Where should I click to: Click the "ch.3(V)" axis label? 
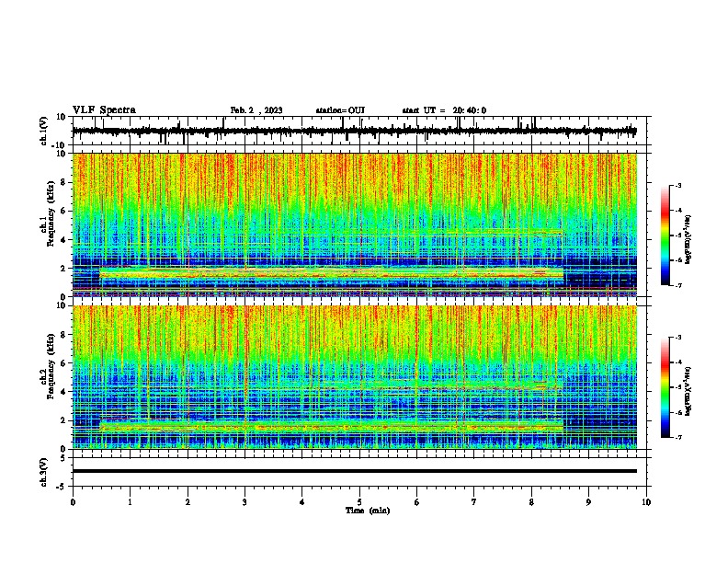click(44, 472)
